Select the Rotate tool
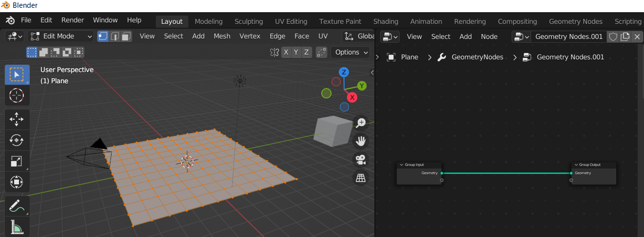The image size is (644, 237). (x=17, y=140)
